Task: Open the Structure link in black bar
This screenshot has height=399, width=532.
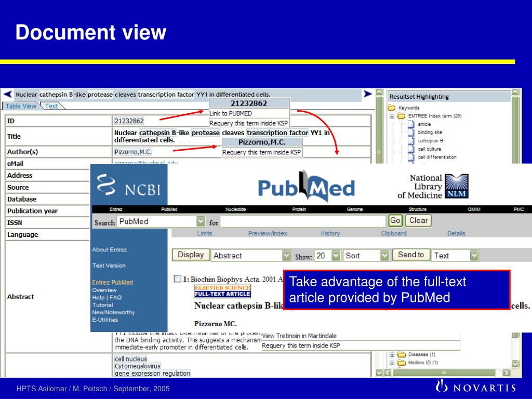Action: [417, 209]
